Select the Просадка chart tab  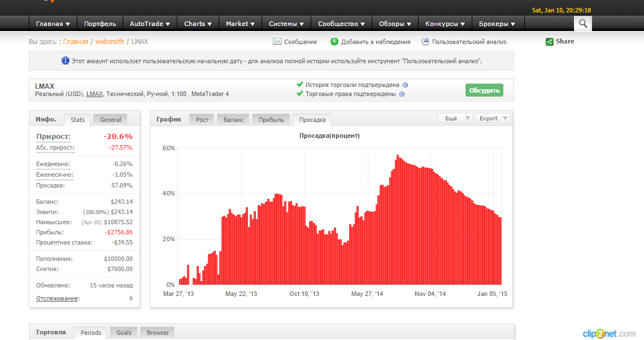point(312,120)
